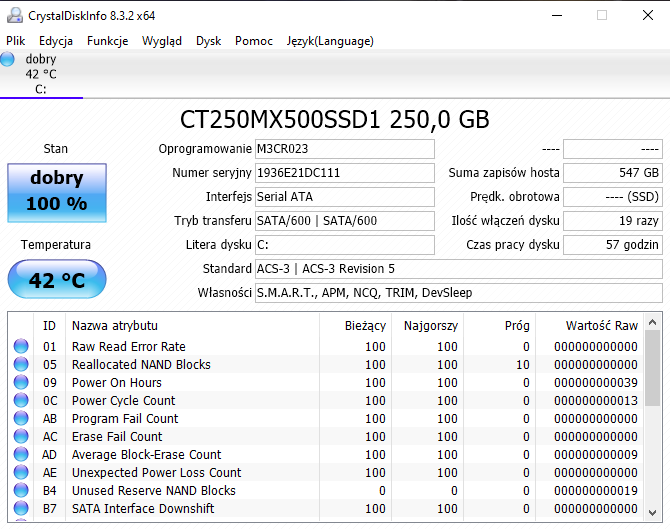Click the Suma zapisów hosta value 547 GB
The width and height of the screenshot is (670, 529).
click(613, 173)
